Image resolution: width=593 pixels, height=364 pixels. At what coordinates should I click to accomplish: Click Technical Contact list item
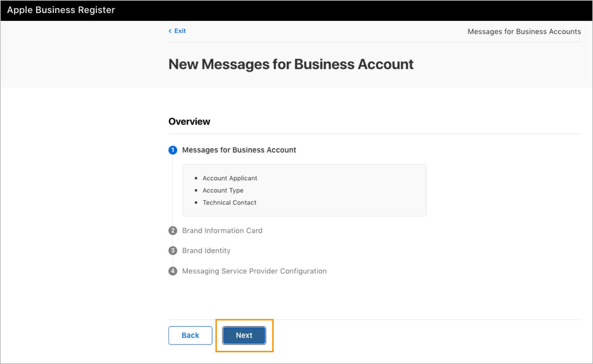coord(229,202)
